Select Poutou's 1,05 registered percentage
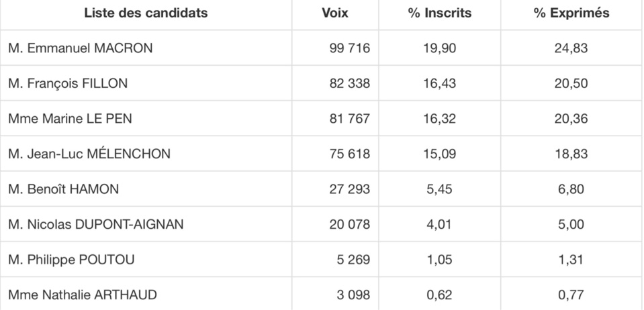This screenshot has width=644, height=310. click(x=441, y=260)
